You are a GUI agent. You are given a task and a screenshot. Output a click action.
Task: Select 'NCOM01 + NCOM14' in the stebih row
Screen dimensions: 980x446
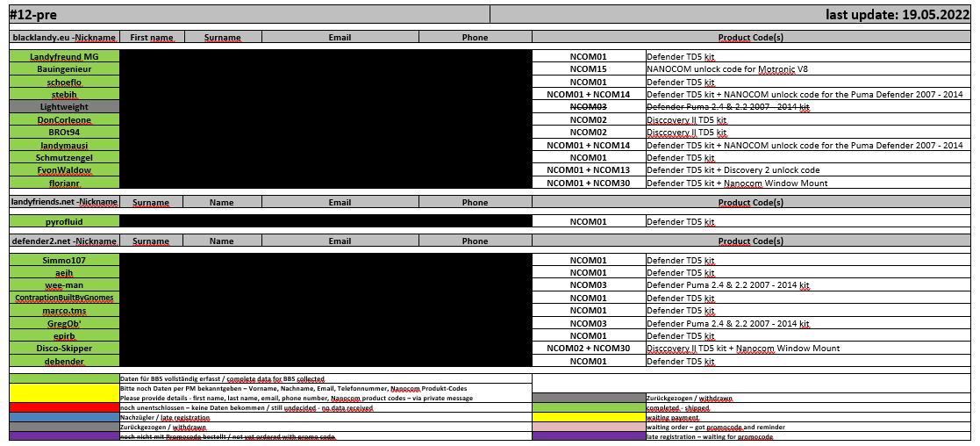tap(588, 95)
